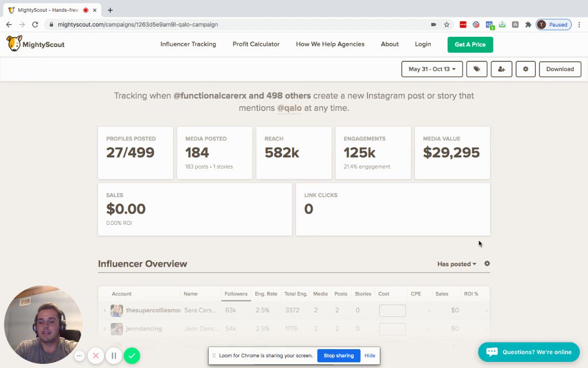Click the MightyScout dog logo
Viewport: 588px width, 368px height.
[14, 43]
